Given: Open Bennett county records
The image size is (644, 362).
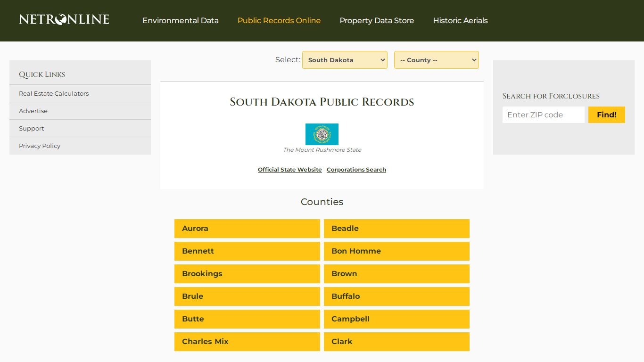Looking at the screenshot, I should coord(247,251).
